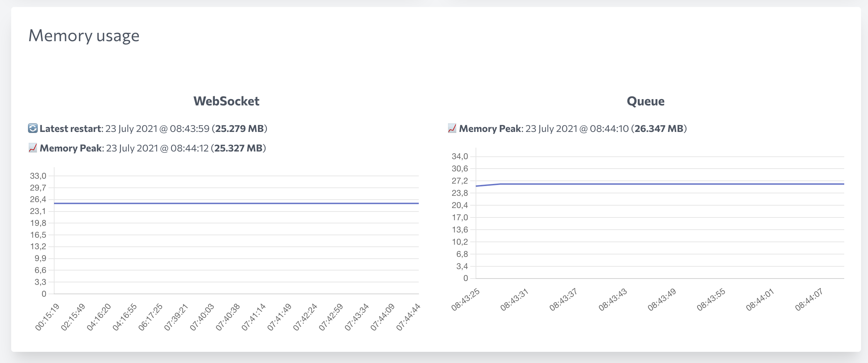Click the Queue Memory Peak chart icon
Viewport: 868px width, 363px height.
tap(452, 128)
